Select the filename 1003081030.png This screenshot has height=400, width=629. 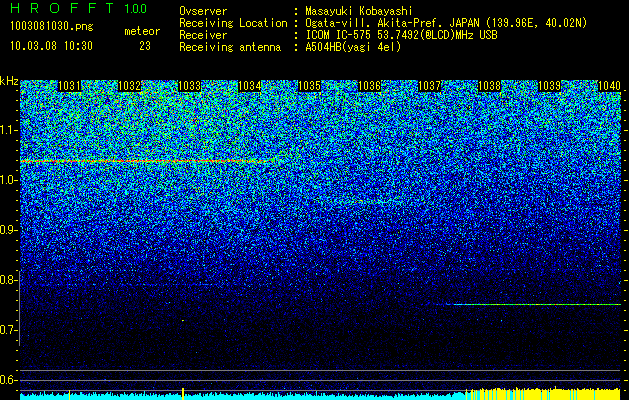click(52, 26)
